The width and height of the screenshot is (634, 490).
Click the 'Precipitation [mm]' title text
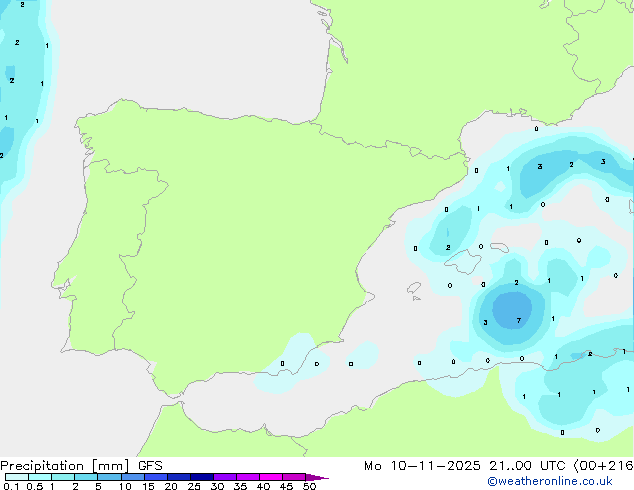(65, 466)
